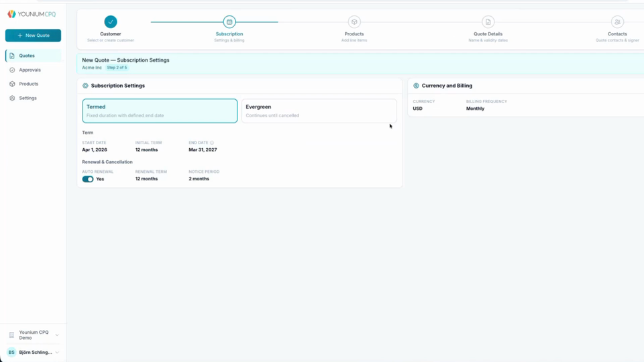Navigate to Products in the sidebar
Screen dimensions: 644x362
(x=28, y=84)
